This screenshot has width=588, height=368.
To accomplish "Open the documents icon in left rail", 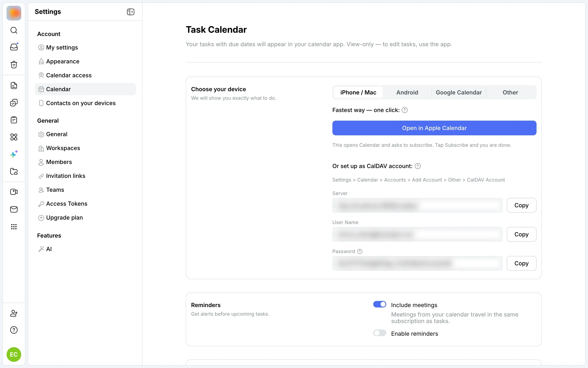I will pyautogui.click(x=14, y=85).
